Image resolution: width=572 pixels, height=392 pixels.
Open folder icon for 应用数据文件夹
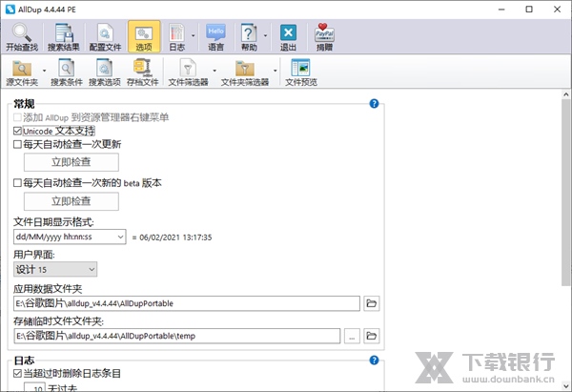[x=372, y=303]
